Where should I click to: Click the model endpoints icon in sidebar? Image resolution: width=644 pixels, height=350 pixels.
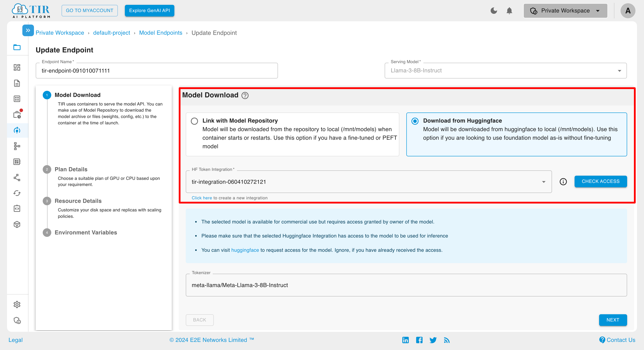[x=17, y=130]
